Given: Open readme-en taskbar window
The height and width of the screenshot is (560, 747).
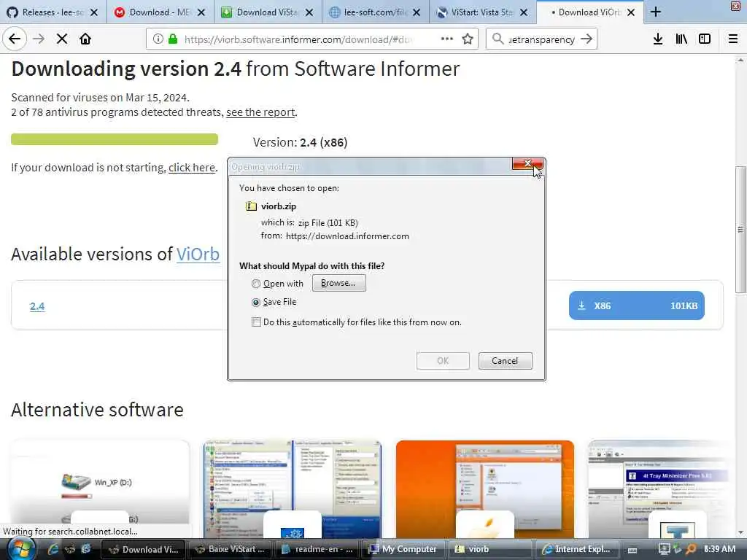Looking at the screenshot, I should pyautogui.click(x=317, y=550).
